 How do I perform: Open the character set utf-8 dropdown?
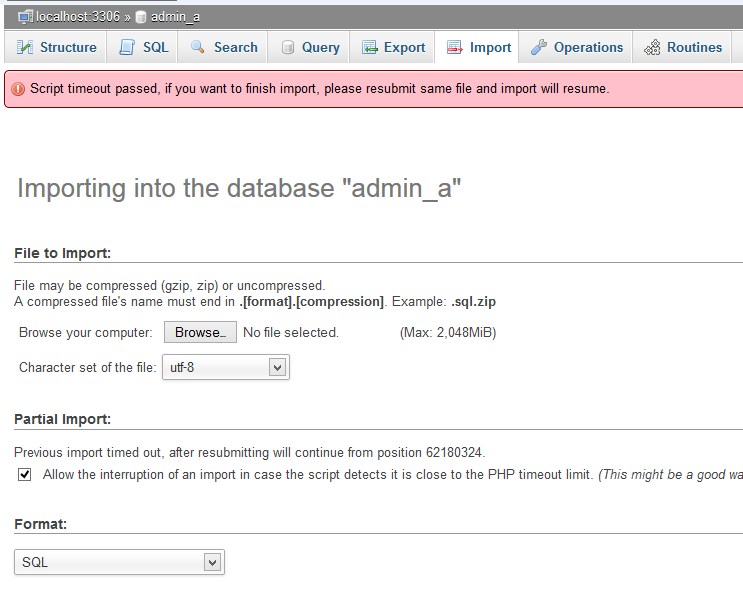[225, 368]
